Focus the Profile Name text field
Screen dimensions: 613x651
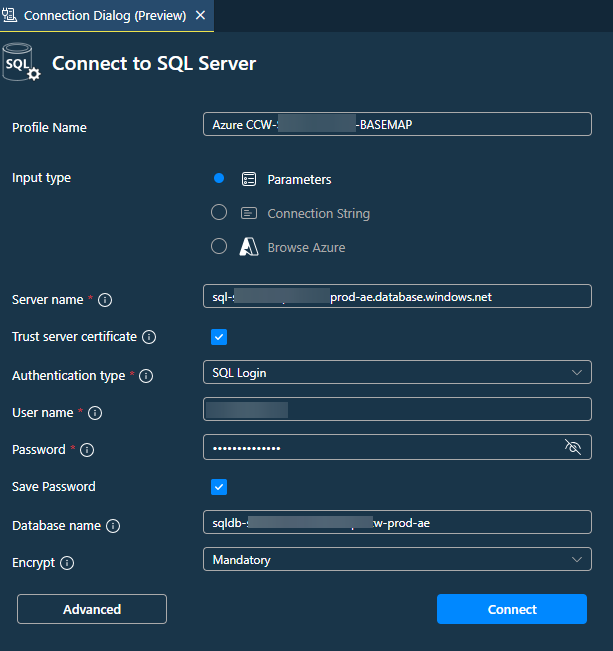pyautogui.click(x=397, y=124)
